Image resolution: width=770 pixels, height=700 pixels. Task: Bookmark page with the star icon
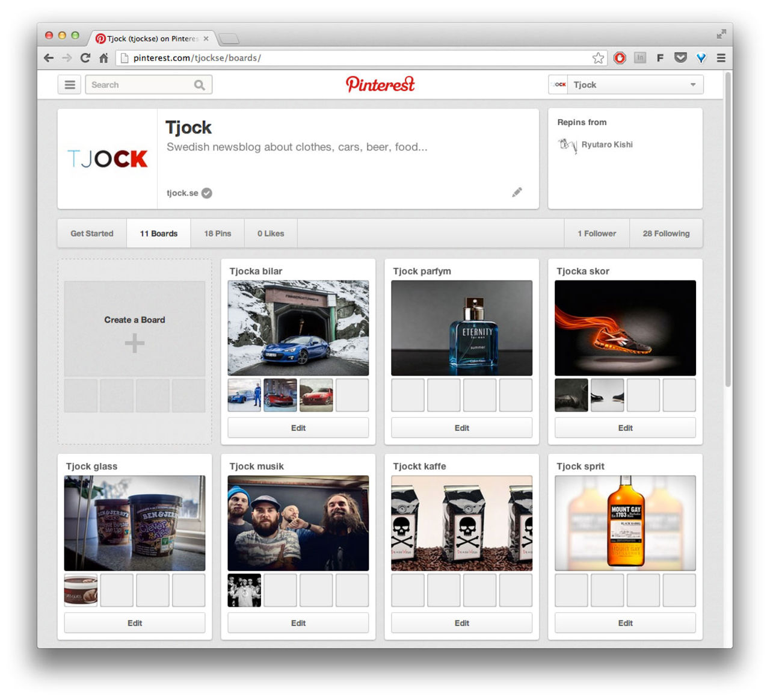point(598,58)
